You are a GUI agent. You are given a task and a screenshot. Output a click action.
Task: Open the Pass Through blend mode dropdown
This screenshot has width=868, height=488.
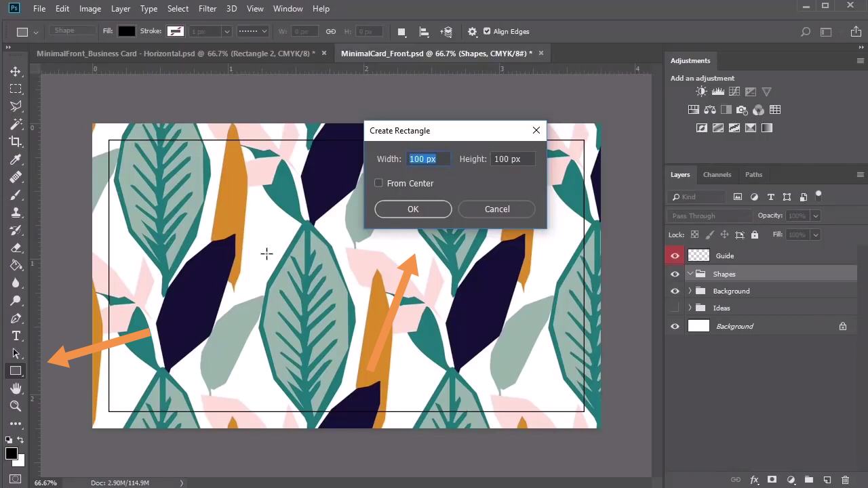pos(709,216)
